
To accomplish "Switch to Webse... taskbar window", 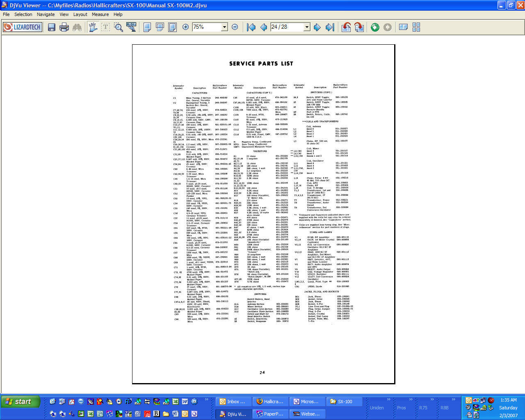I will pos(306,414).
